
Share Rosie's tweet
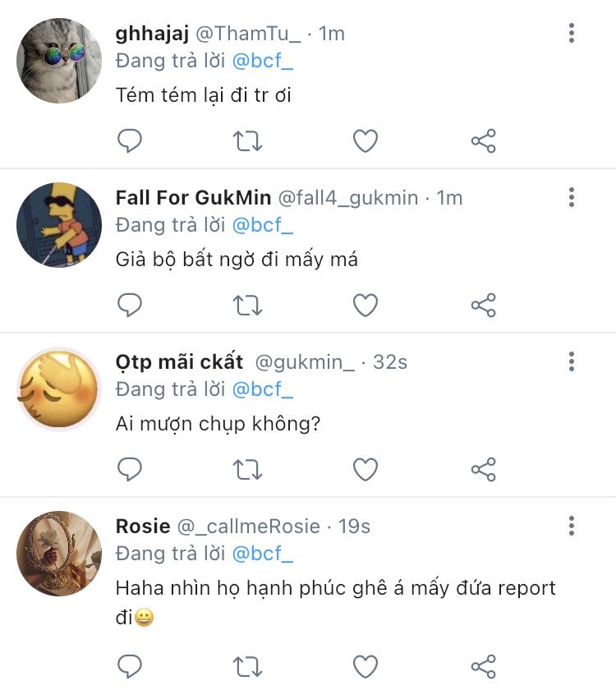coord(484,665)
